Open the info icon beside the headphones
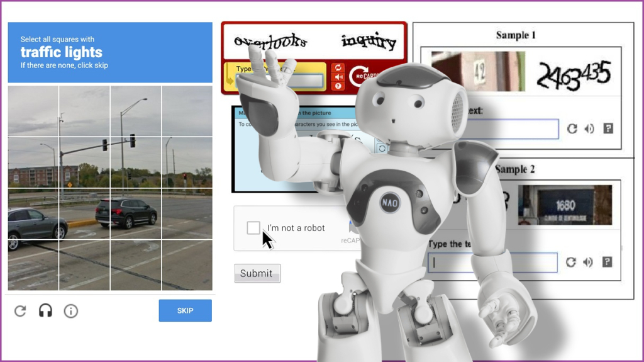This screenshot has height=362, width=644. [71, 311]
